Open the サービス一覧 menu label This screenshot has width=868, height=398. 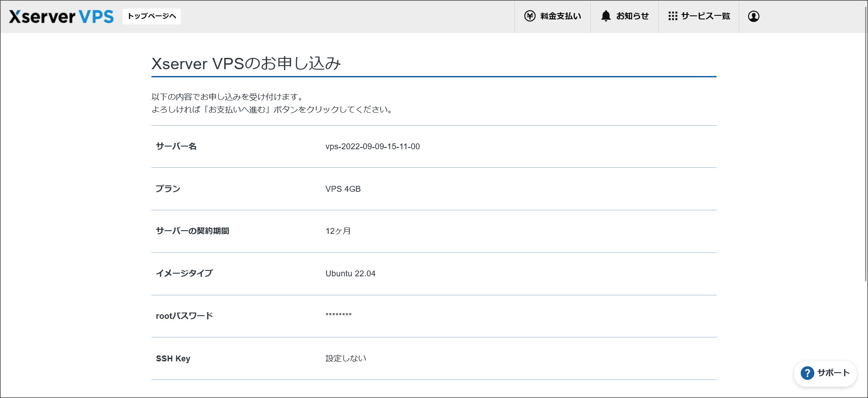tap(706, 16)
